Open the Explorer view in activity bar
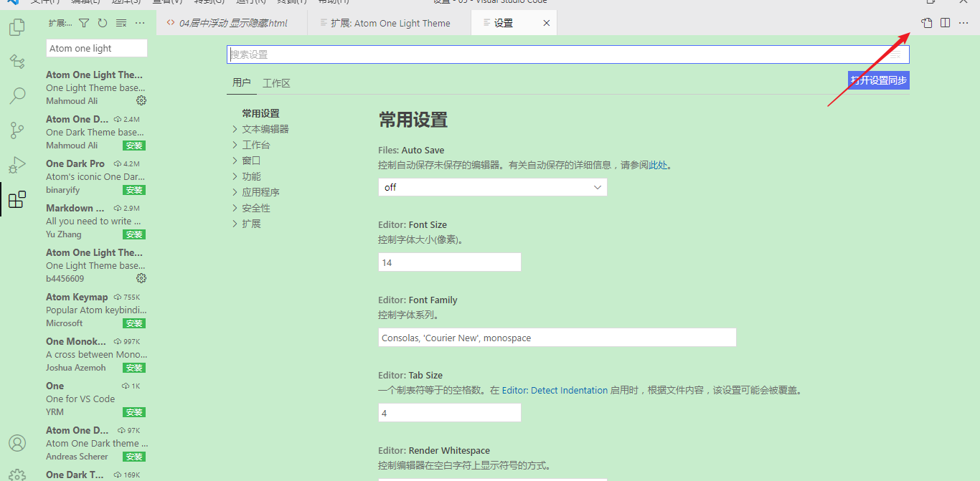The image size is (980, 481). [x=17, y=28]
